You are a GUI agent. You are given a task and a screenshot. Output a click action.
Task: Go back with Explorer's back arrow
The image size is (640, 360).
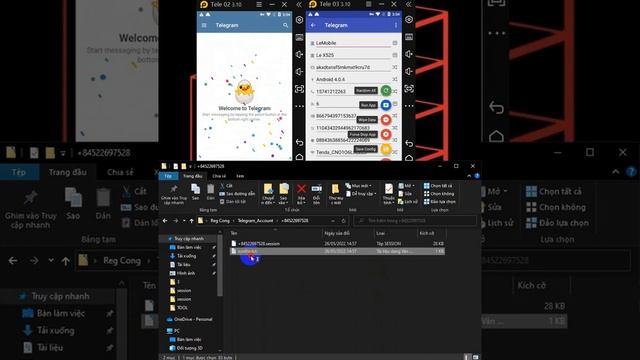pos(165,220)
